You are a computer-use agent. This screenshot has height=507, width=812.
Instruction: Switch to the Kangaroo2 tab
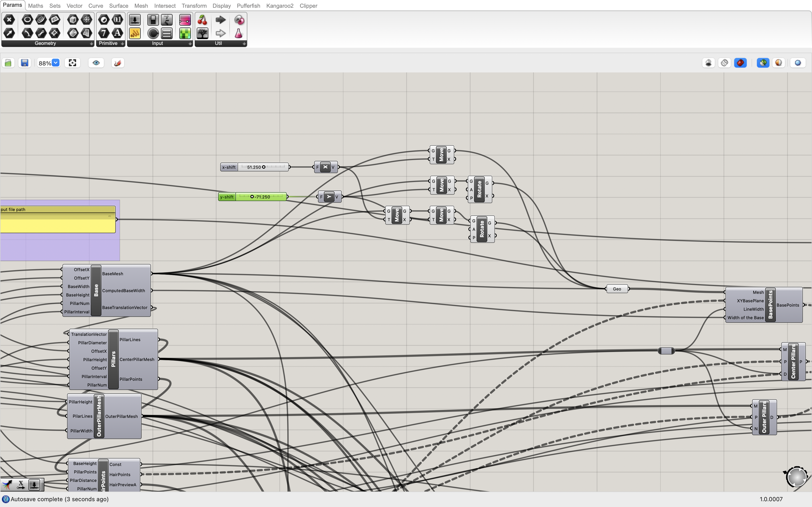coord(280,6)
